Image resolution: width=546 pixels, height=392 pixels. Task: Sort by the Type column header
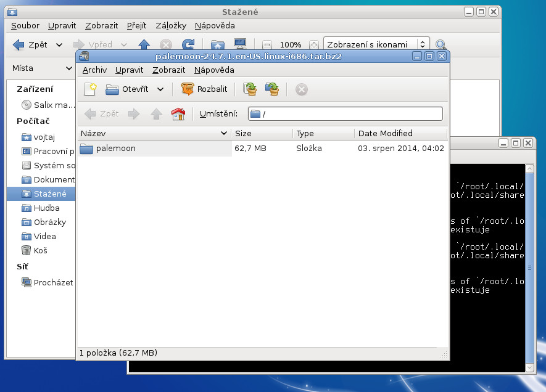[323, 133]
